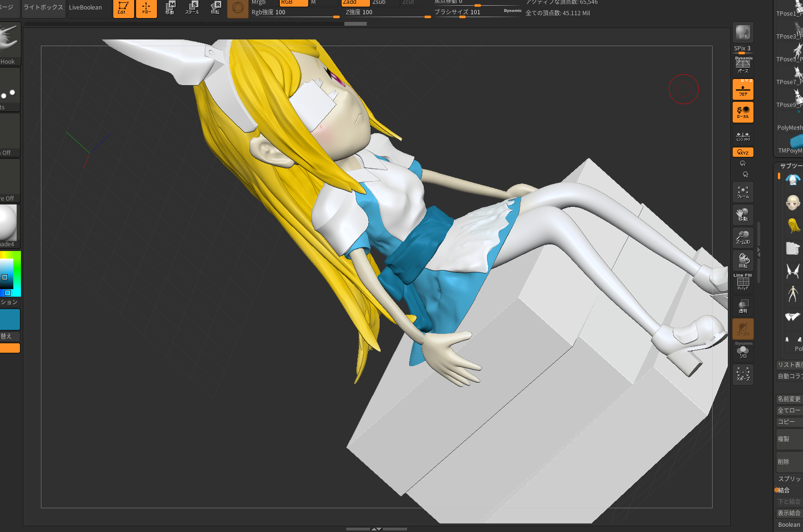The image size is (803, 532).
Task: Enable Zadd sculpt mode
Action: (x=355, y=2)
